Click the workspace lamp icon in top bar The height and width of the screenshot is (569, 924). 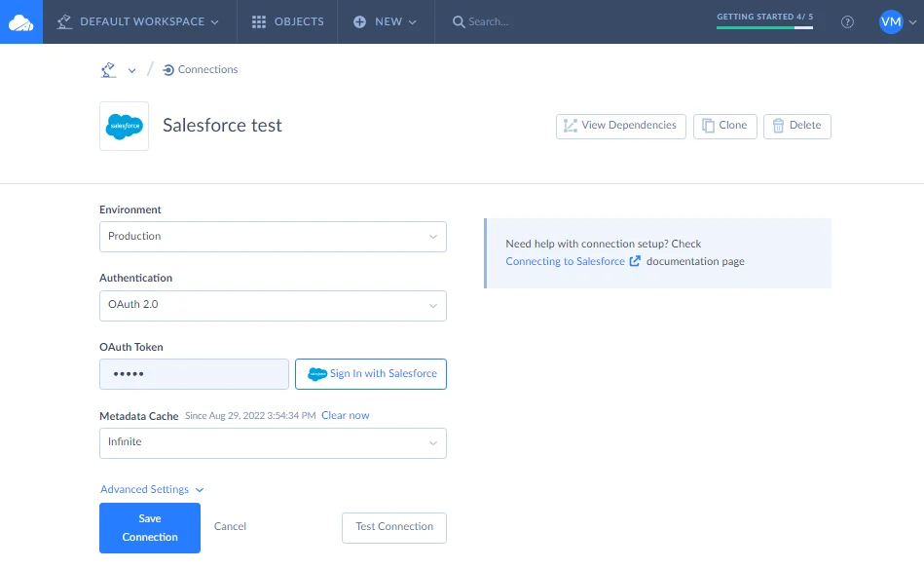(x=64, y=21)
